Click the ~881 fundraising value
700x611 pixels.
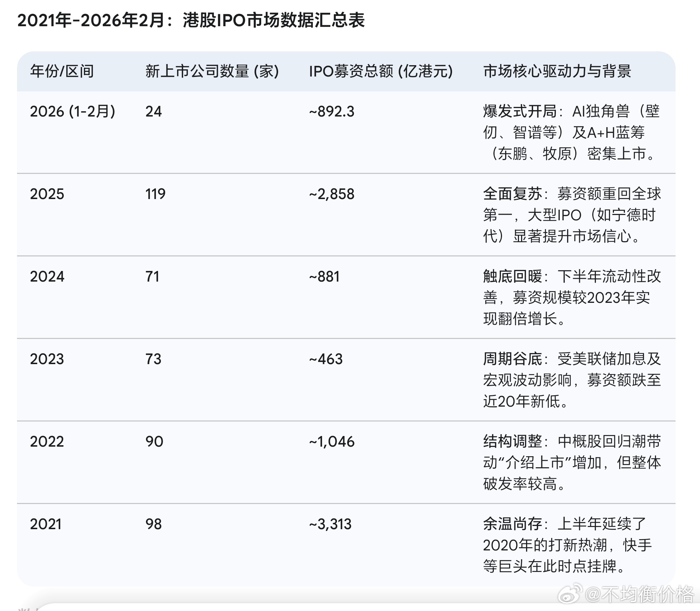tap(324, 277)
